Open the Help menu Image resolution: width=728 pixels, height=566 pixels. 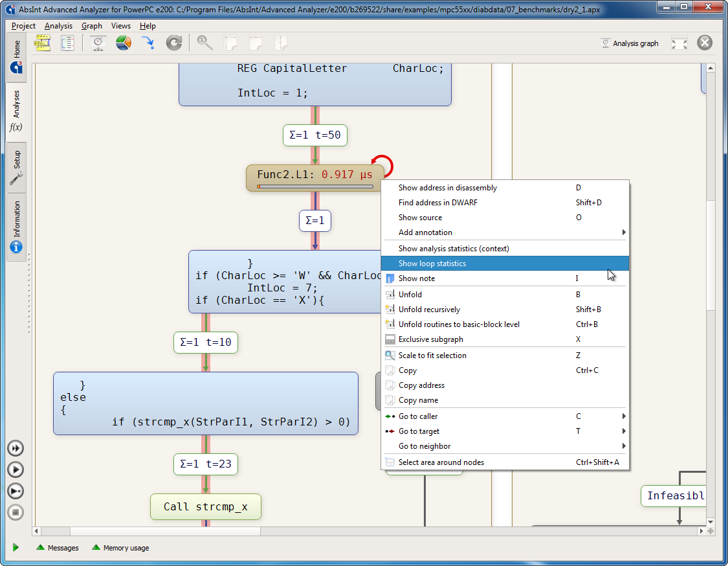pyautogui.click(x=148, y=26)
